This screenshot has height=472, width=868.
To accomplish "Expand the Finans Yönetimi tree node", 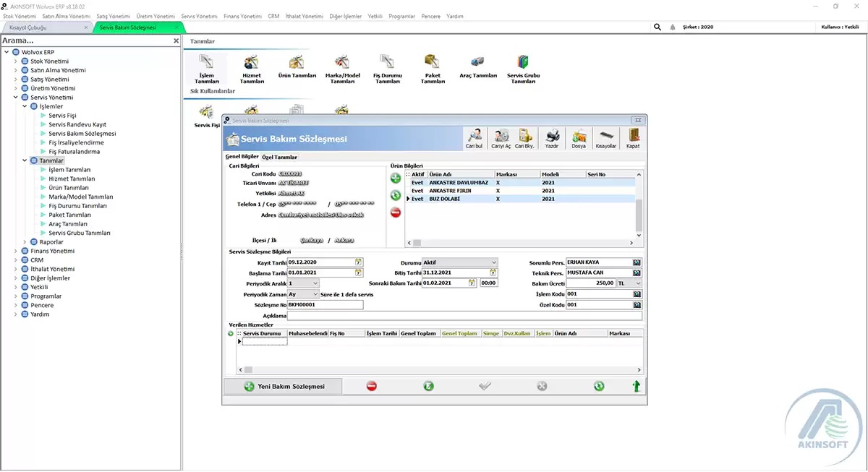I will [x=15, y=251].
